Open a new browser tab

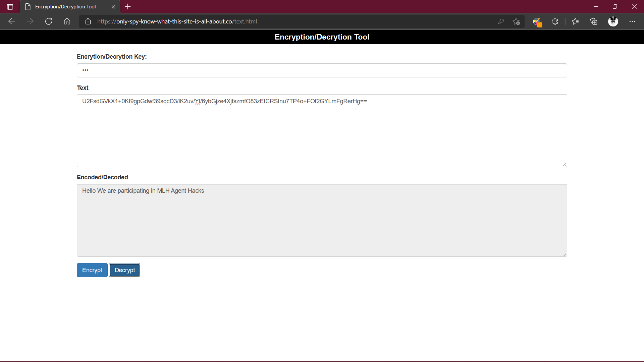pyautogui.click(x=128, y=7)
